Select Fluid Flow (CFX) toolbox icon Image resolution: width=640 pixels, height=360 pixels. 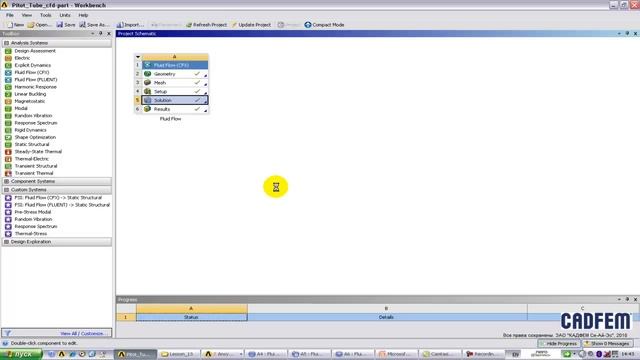click(x=8, y=73)
